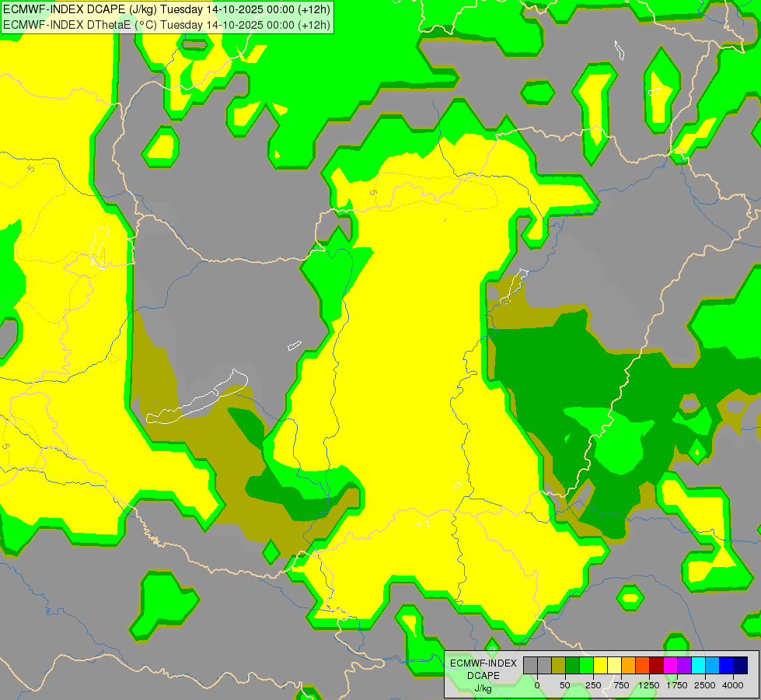Screen dimensions: 761x700
Task: Click the '50' legend scale value
Action: click(x=565, y=685)
